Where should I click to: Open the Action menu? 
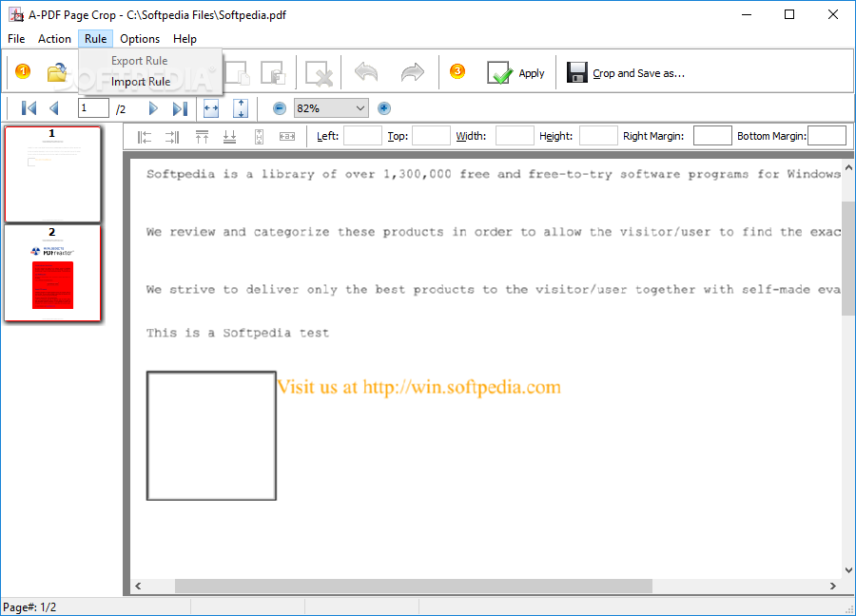pyautogui.click(x=54, y=39)
